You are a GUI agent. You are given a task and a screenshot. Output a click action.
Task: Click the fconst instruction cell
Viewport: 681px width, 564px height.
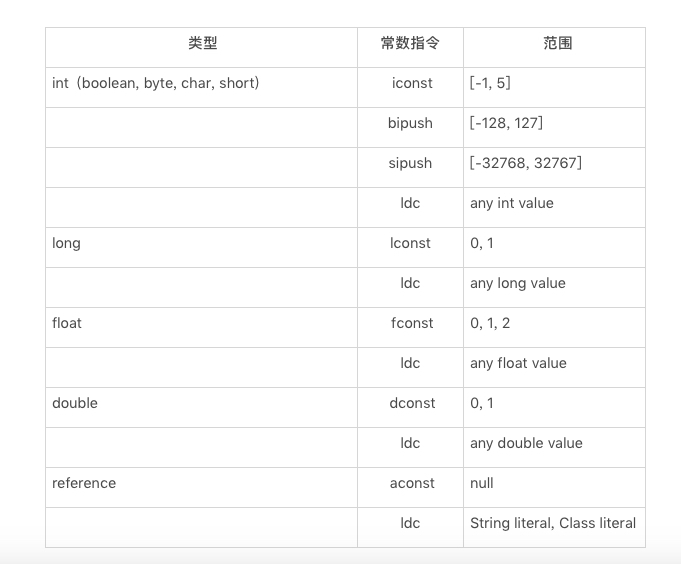410,323
